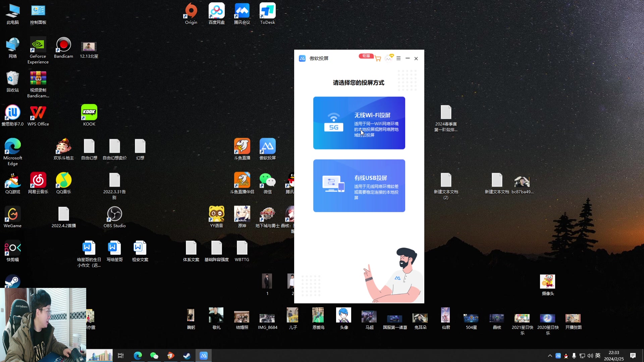Select wired USB screen casting option
644x362 pixels.
[x=359, y=186]
